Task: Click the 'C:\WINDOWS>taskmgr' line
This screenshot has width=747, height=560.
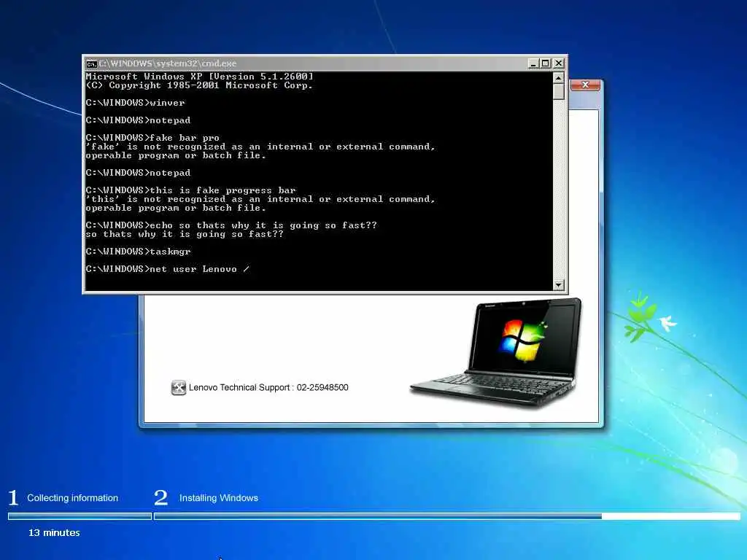Action: 138,252
